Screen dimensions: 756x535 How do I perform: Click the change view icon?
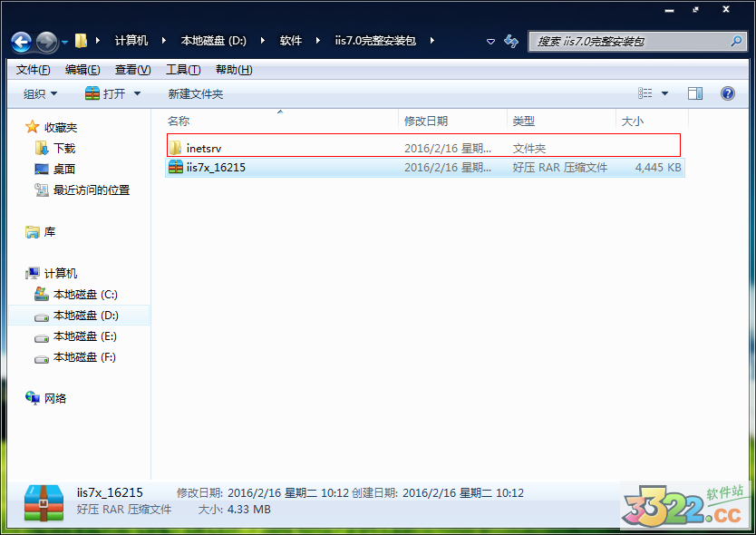pyautogui.click(x=645, y=93)
